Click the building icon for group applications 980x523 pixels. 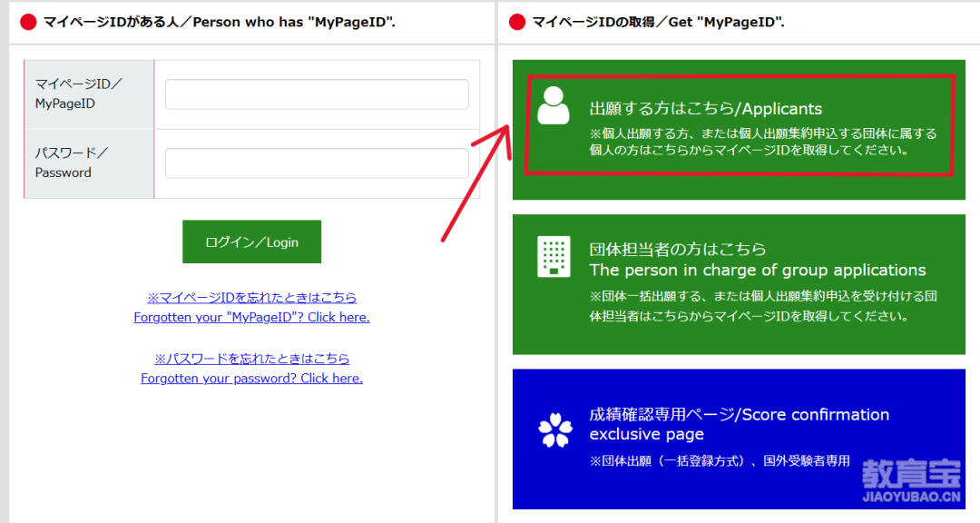coord(554,256)
